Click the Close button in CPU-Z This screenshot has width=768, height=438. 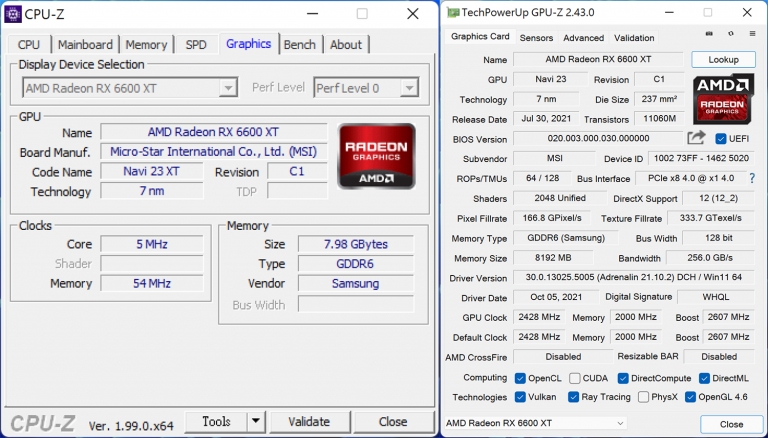click(393, 421)
